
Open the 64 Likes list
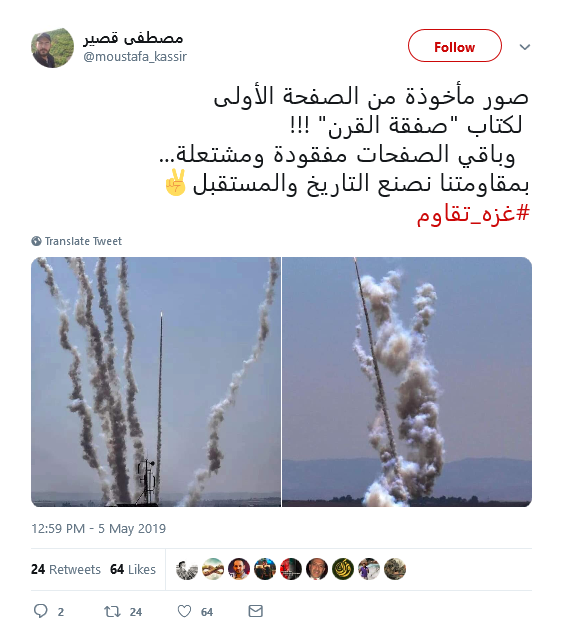tap(133, 570)
